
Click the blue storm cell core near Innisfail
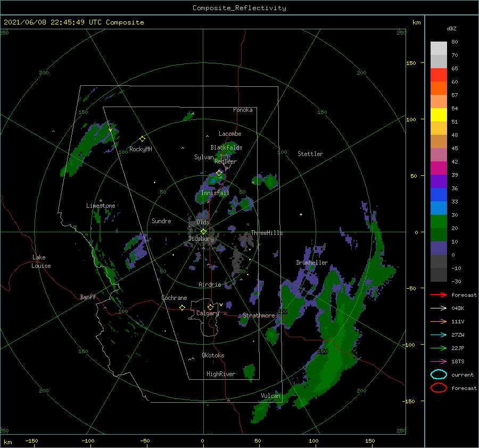pos(213,181)
